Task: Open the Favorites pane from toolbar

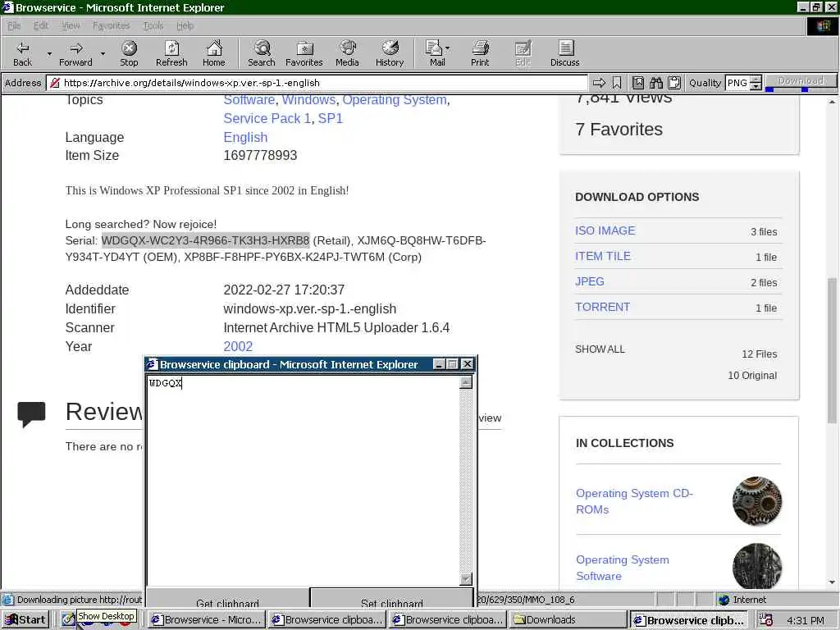Action: click(x=304, y=53)
